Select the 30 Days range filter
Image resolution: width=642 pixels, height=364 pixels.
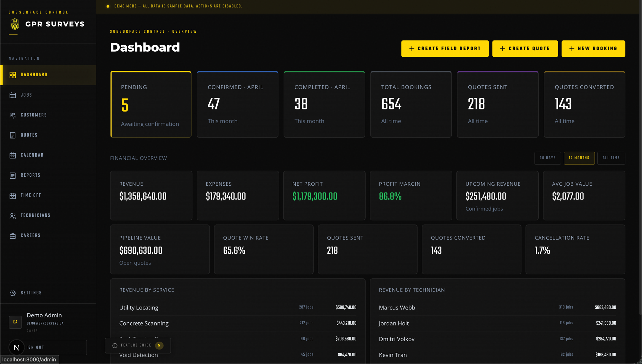coord(548,158)
